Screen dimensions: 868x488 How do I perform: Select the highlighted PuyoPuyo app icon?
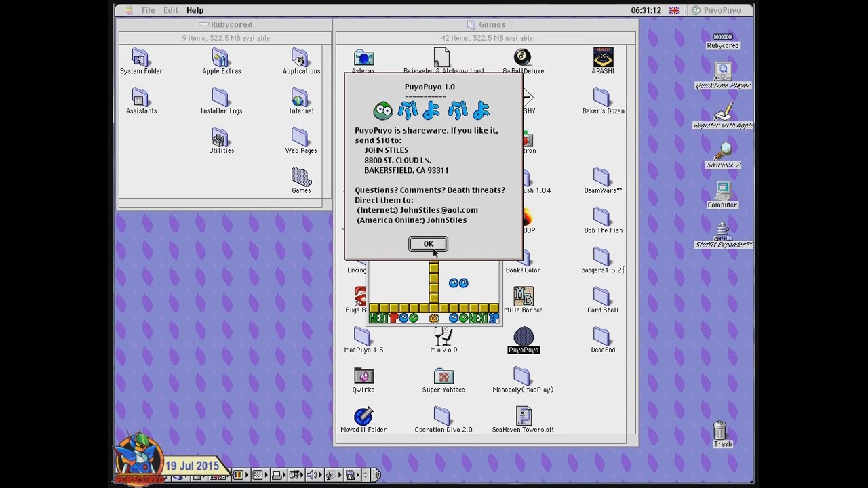(x=523, y=342)
